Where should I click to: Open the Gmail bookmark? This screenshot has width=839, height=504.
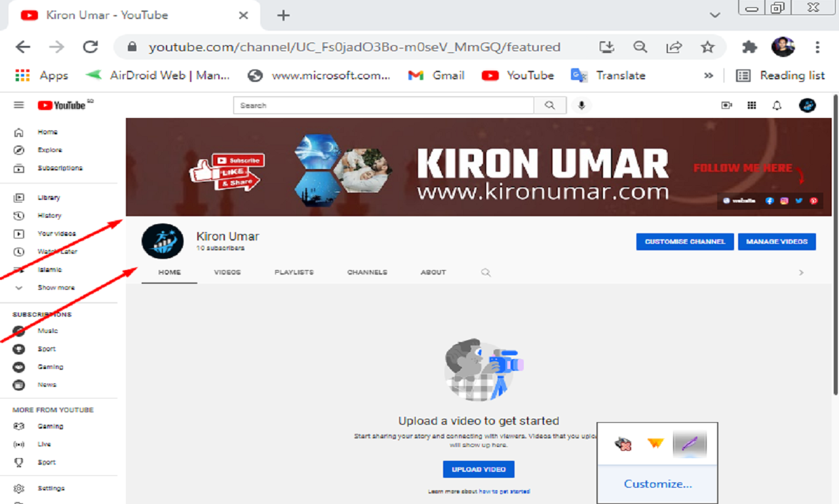tap(436, 75)
